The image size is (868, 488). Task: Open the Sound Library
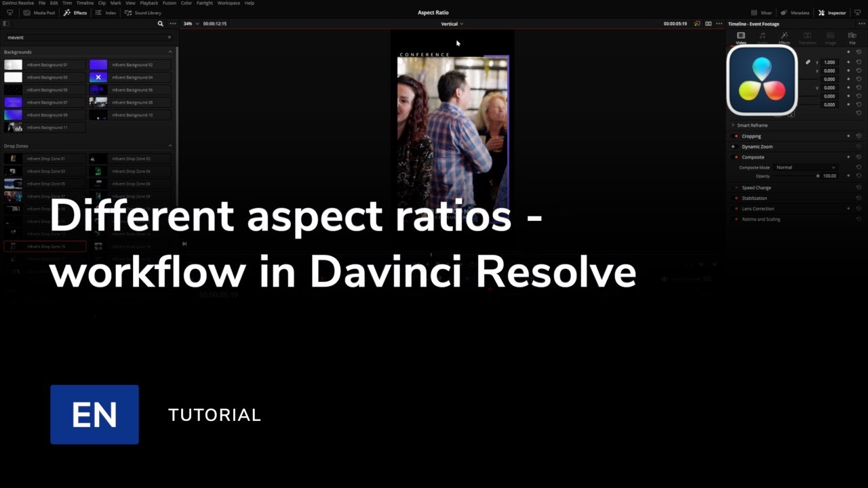(x=142, y=13)
